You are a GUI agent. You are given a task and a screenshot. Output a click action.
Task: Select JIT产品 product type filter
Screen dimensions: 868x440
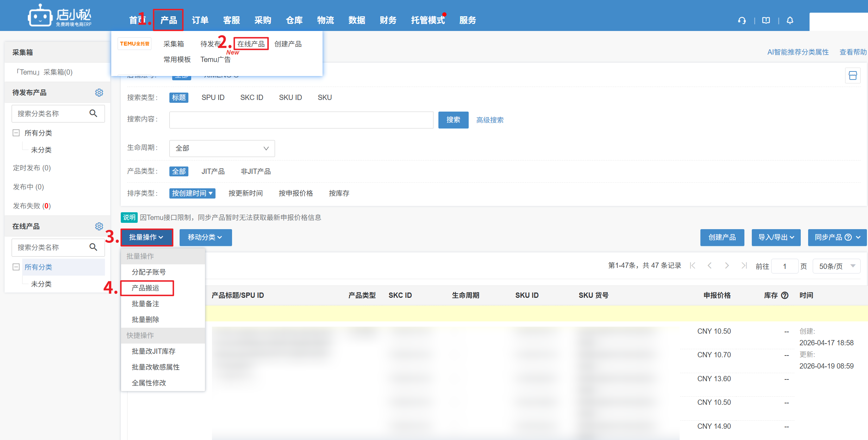213,171
